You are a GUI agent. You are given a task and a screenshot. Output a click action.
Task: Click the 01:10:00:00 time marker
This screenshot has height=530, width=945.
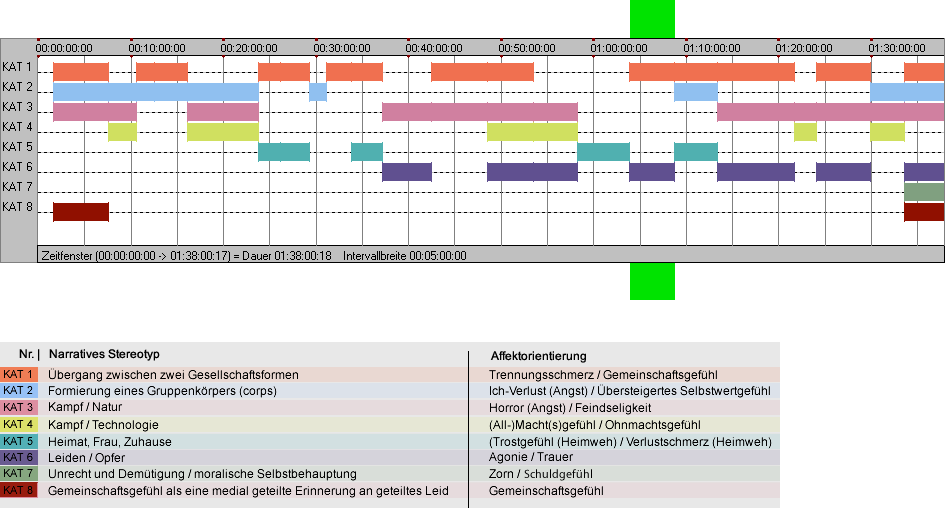point(712,48)
